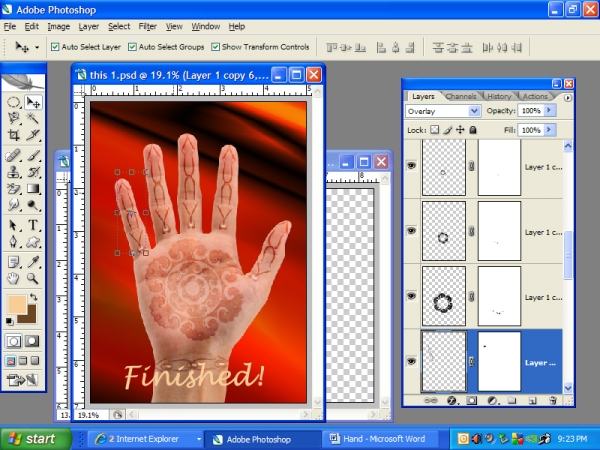This screenshot has width=600, height=450.
Task: Select the Magic Wand tool
Action: point(33,118)
